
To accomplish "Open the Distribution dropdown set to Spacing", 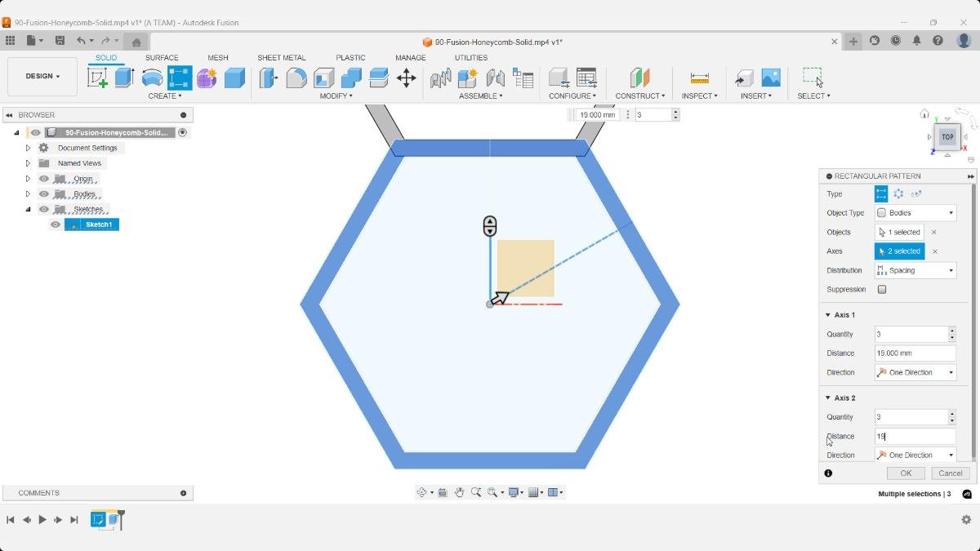I will pos(915,269).
